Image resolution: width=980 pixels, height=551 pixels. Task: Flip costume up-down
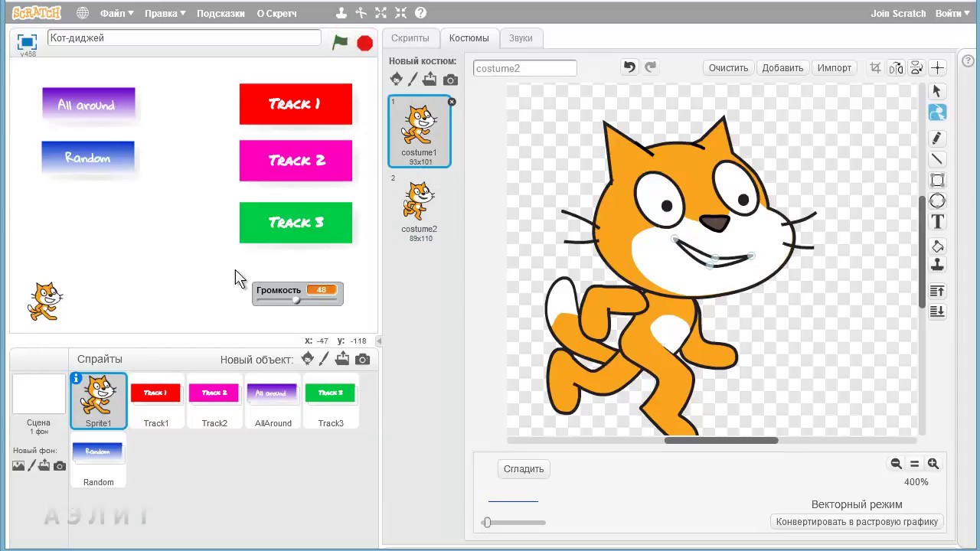(x=916, y=68)
